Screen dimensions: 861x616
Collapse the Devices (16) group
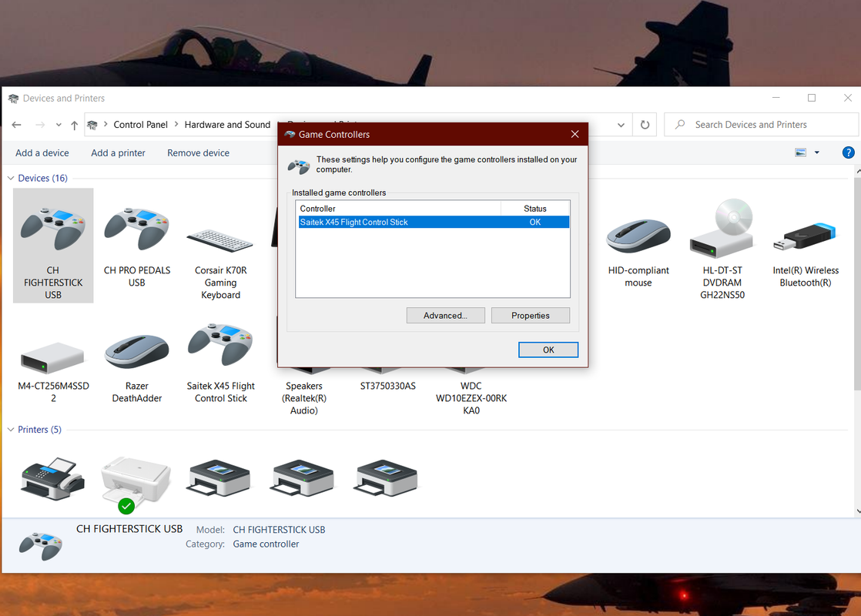pyautogui.click(x=11, y=178)
